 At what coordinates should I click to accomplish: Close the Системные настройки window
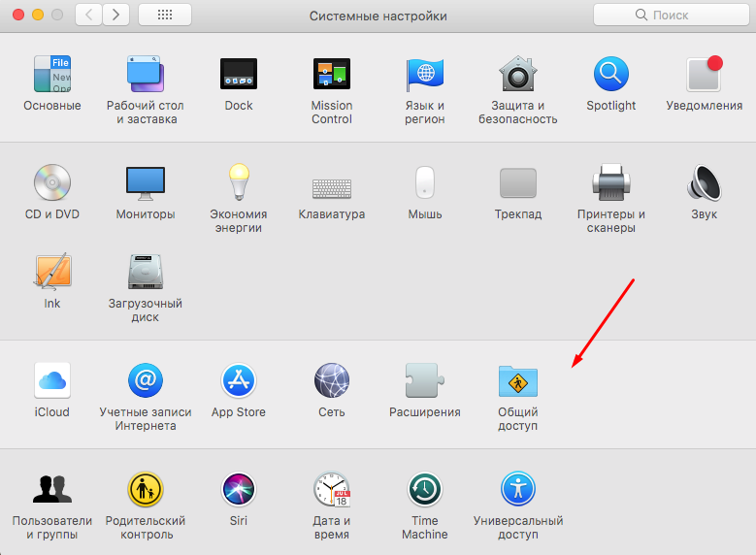pos(18,15)
